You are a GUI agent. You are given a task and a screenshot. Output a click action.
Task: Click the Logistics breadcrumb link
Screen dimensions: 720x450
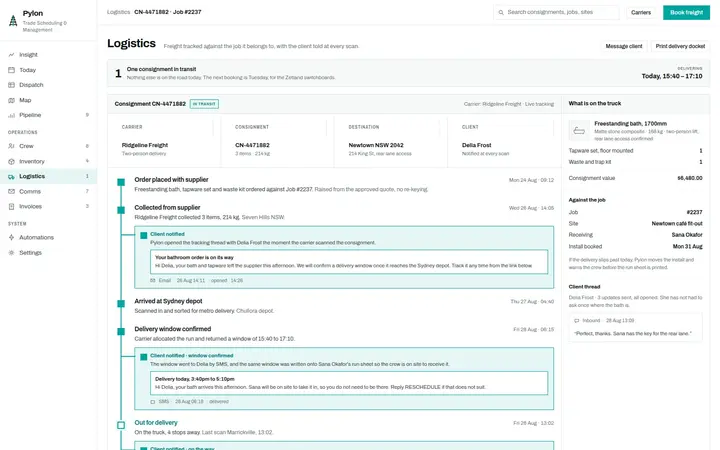118,12
